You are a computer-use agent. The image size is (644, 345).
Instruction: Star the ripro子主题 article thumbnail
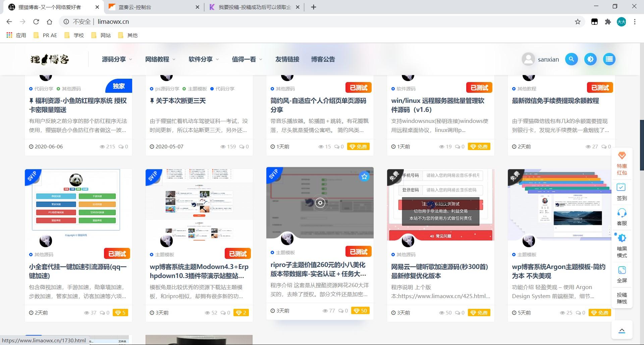click(x=364, y=177)
